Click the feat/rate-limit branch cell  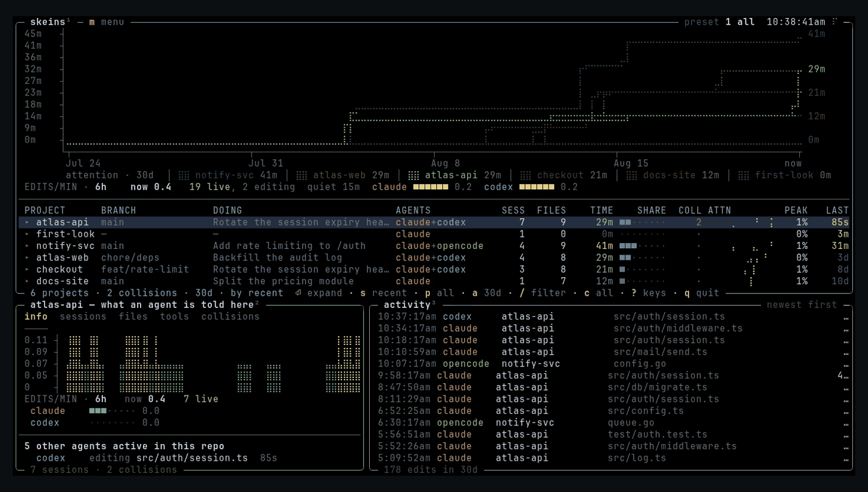pos(145,269)
